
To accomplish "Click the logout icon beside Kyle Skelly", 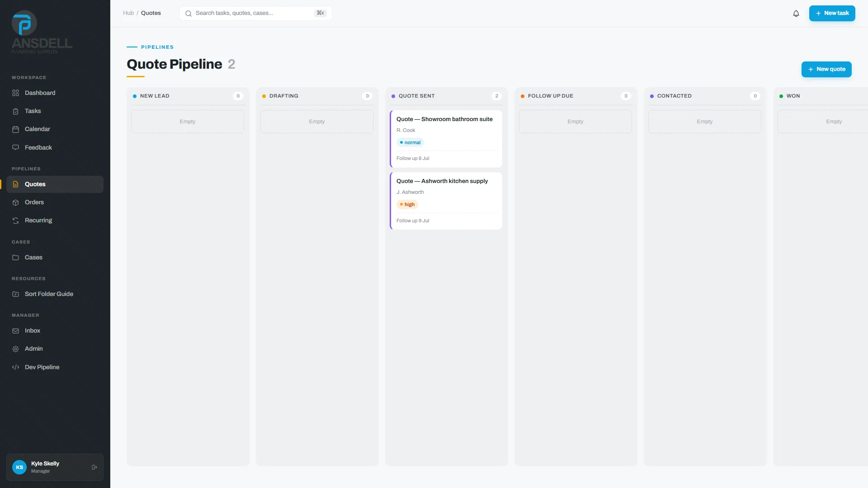I will pos(94,467).
